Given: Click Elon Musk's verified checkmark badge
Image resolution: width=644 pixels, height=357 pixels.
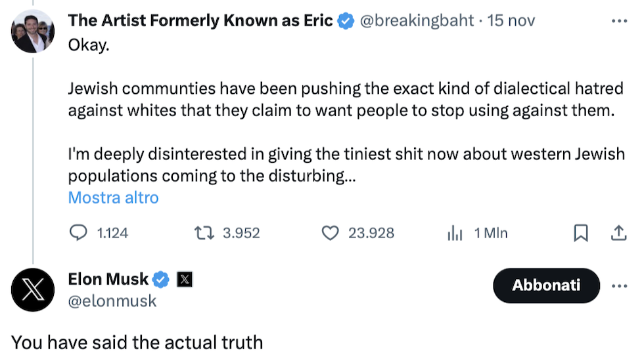Looking at the screenshot, I should pyautogui.click(x=160, y=280).
